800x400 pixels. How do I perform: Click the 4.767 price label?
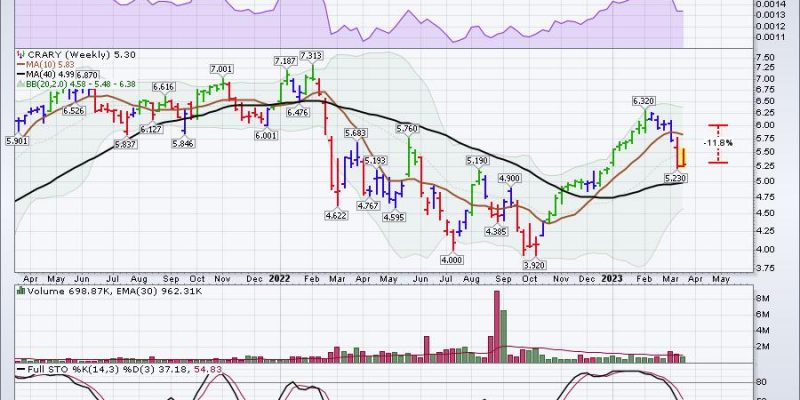tap(367, 206)
